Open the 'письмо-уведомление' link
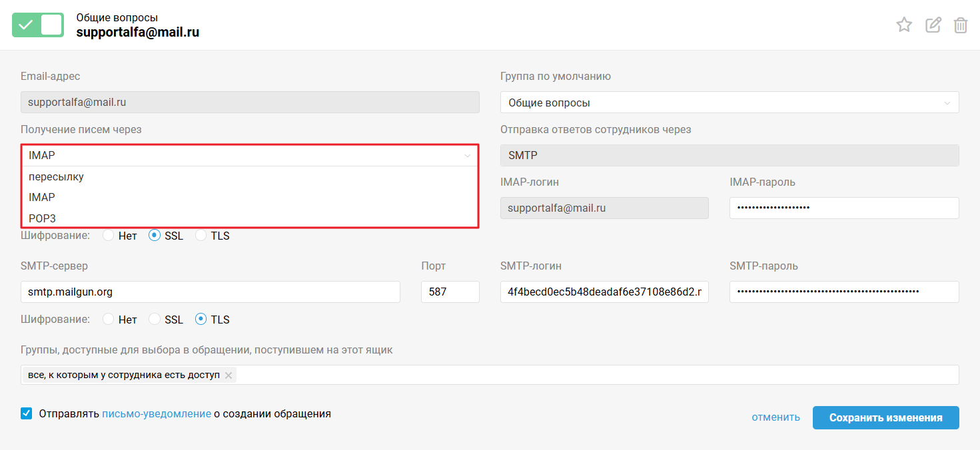 (157, 413)
